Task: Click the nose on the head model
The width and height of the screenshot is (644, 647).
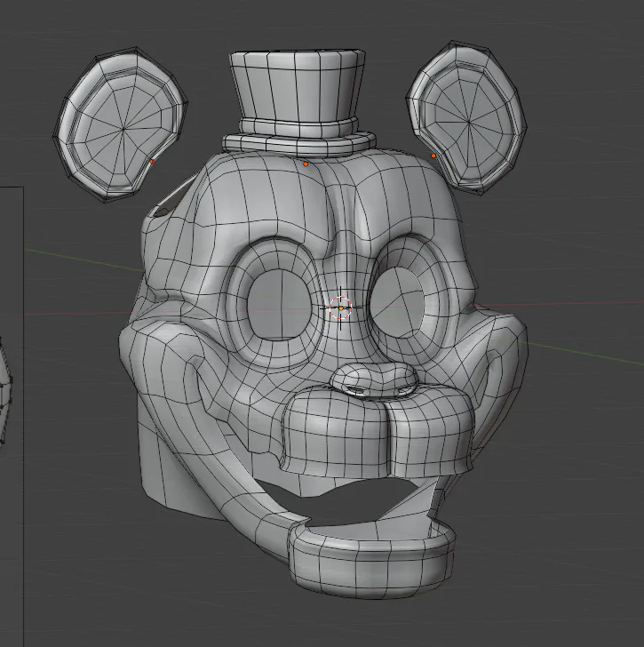Action: pyautogui.click(x=375, y=381)
